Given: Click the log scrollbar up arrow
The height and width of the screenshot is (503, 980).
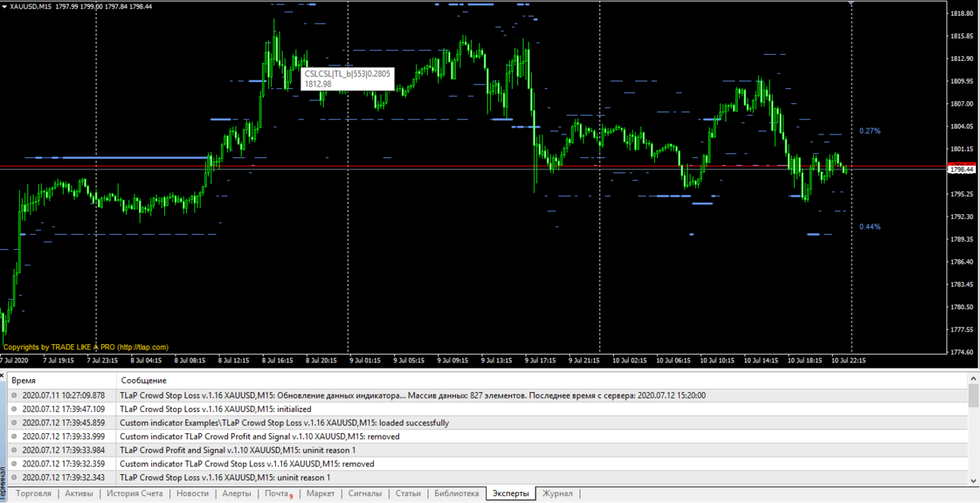Looking at the screenshot, I should coord(974,378).
